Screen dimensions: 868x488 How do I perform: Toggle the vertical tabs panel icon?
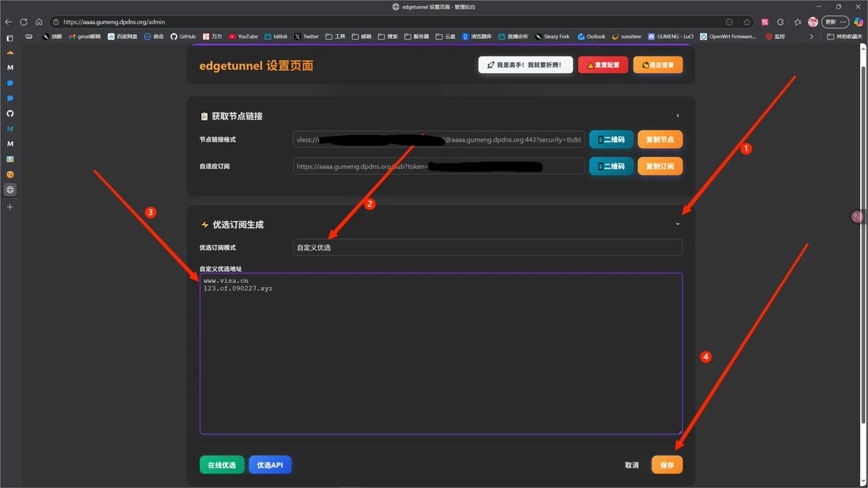pos(9,38)
